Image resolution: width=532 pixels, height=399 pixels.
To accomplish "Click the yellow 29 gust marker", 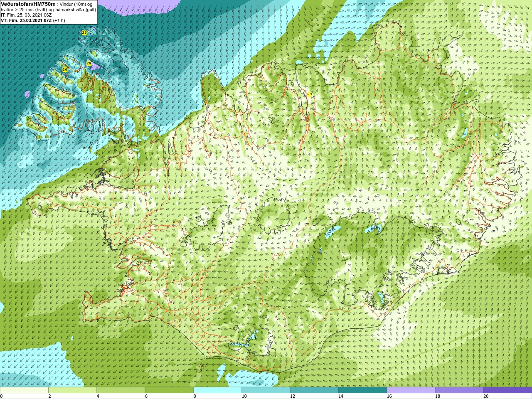I will tap(310, 94).
